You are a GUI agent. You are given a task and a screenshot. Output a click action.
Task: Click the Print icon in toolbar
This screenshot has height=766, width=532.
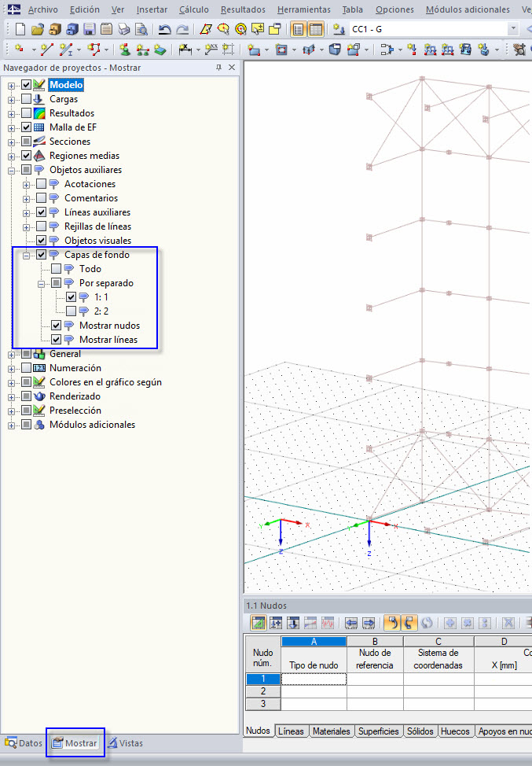coord(124,29)
